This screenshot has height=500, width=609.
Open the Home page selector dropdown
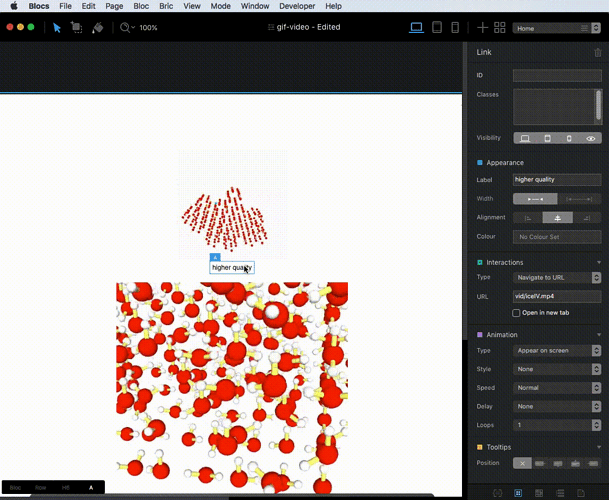pyautogui.click(x=557, y=28)
